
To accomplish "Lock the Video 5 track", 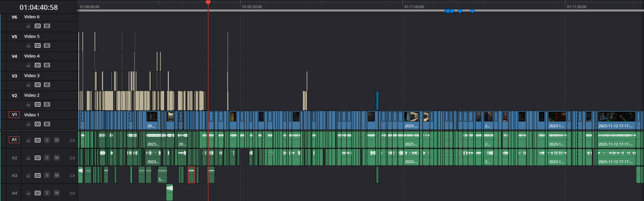I will 28,45.
